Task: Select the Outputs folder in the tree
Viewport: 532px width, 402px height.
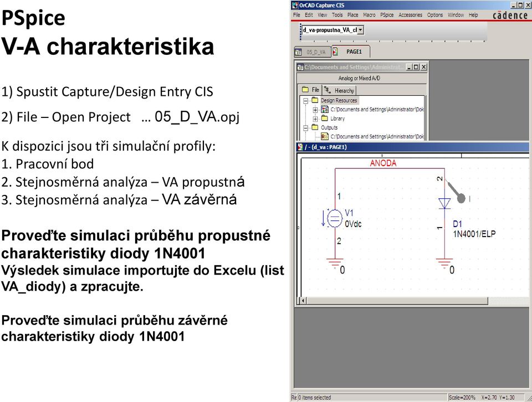Action: click(x=329, y=127)
